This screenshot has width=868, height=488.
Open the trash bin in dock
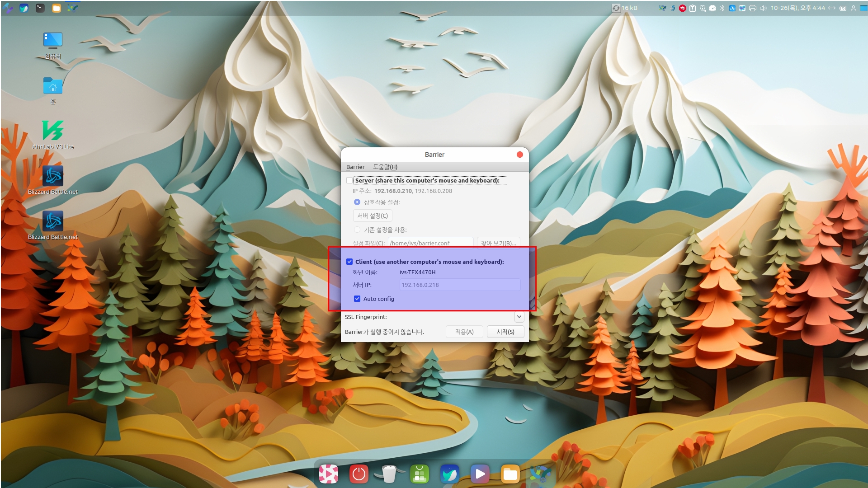point(389,474)
